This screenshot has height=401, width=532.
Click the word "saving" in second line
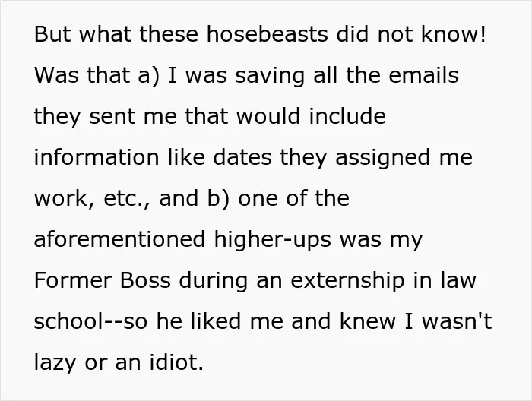(x=270, y=77)
